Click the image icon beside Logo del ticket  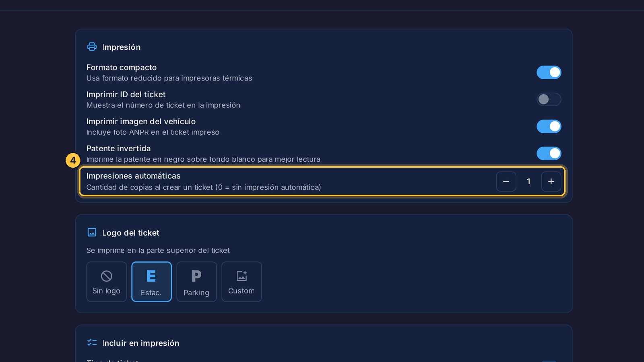pos(92,232)
